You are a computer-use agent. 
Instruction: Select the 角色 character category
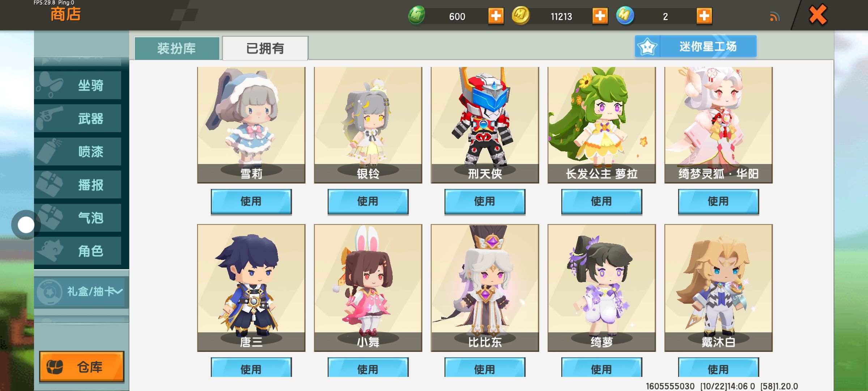(x=78, y=251)
